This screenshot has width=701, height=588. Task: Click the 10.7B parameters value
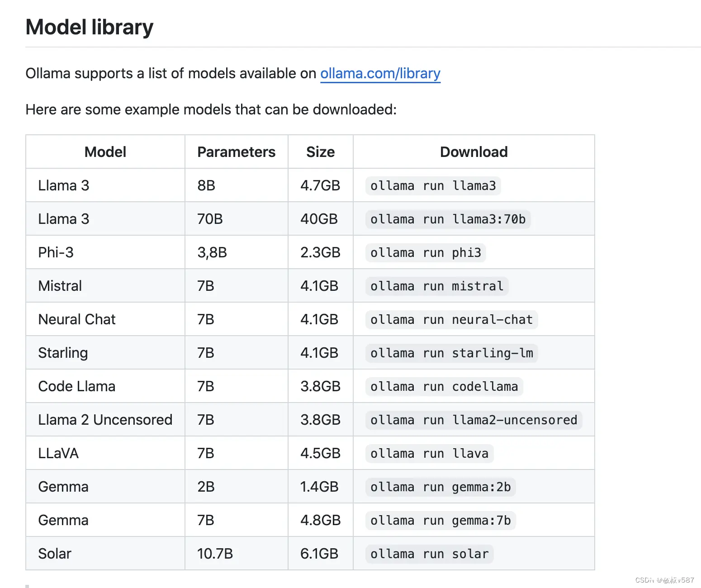pyautogui.click(x=215, y=554)
